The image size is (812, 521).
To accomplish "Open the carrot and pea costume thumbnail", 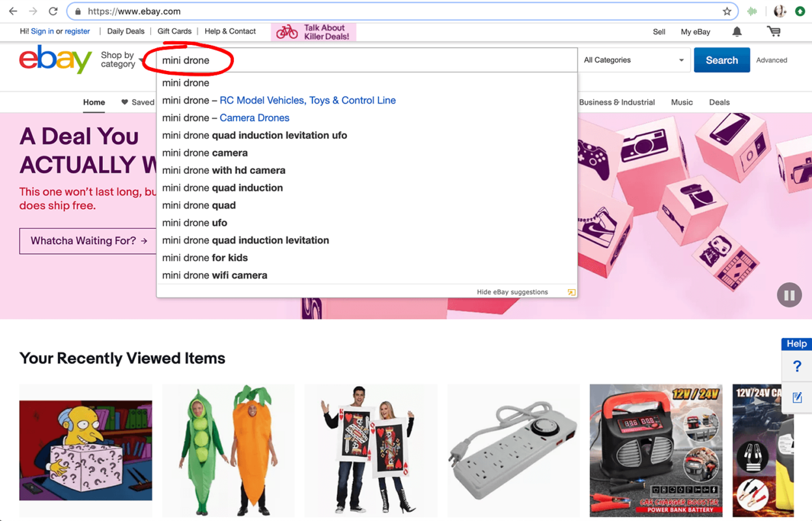I will (228, 450).
